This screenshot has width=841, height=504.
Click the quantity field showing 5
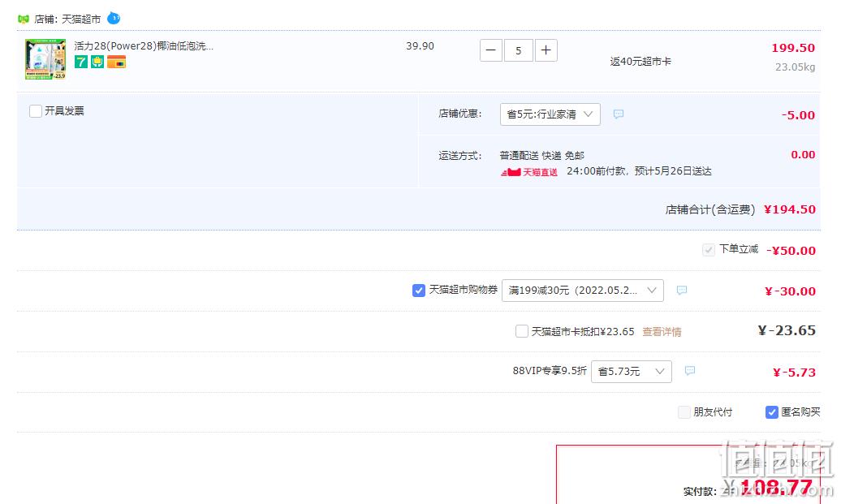(x=519, y=50)
